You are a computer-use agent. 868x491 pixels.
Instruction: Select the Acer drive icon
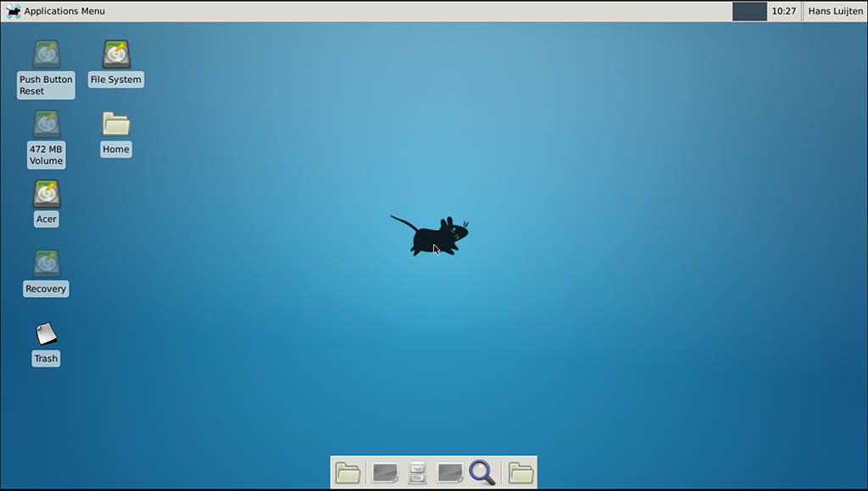click(47, 195)
